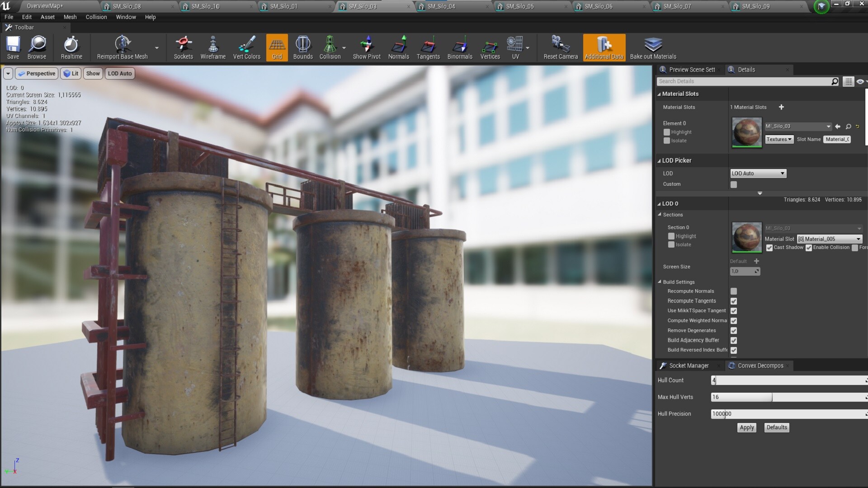Image resolution: width=868 pixels, height=488 pixels.
Task: Open the LOD Auto dropdown
Action: coord(758,173)
